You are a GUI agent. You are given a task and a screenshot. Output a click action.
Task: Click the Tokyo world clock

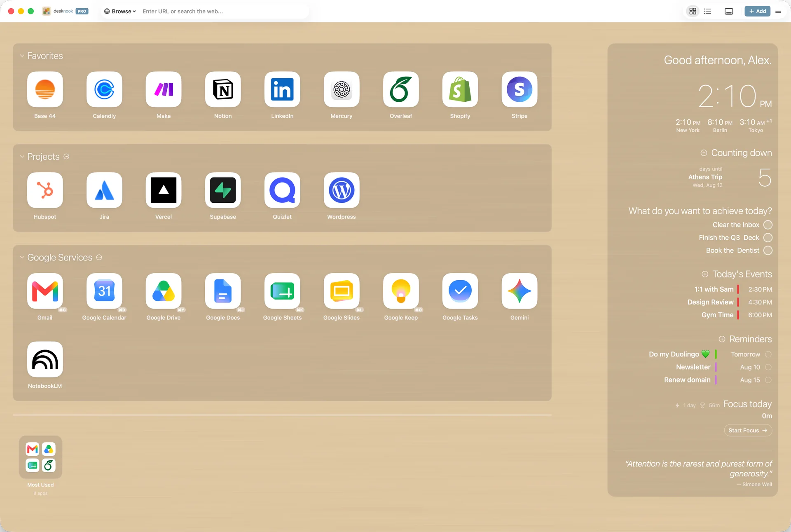(756, 126)
